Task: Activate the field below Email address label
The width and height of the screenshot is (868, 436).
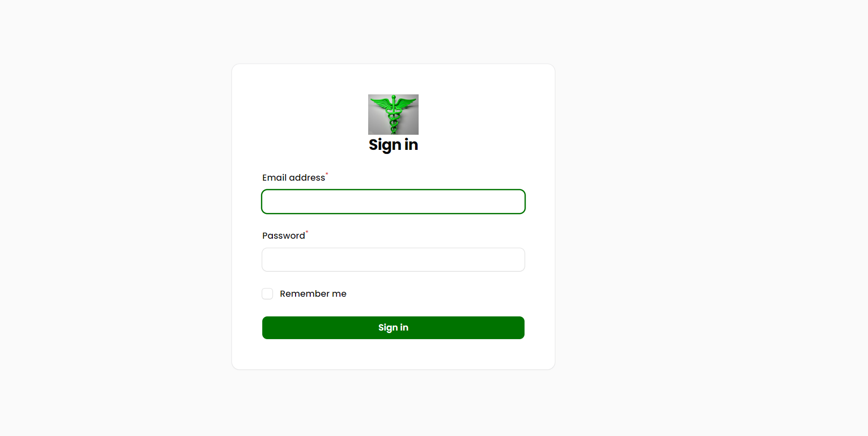Action: click(393, 202)
